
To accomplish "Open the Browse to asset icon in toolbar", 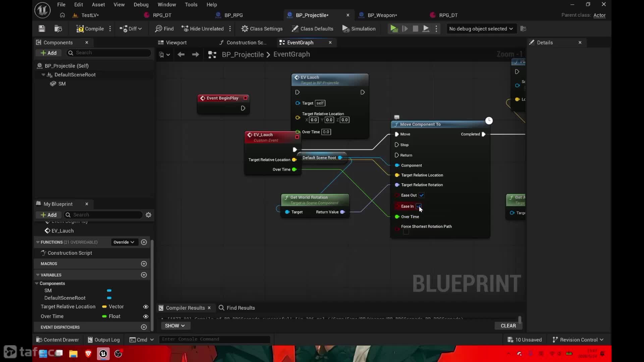I will coord(58,29).
